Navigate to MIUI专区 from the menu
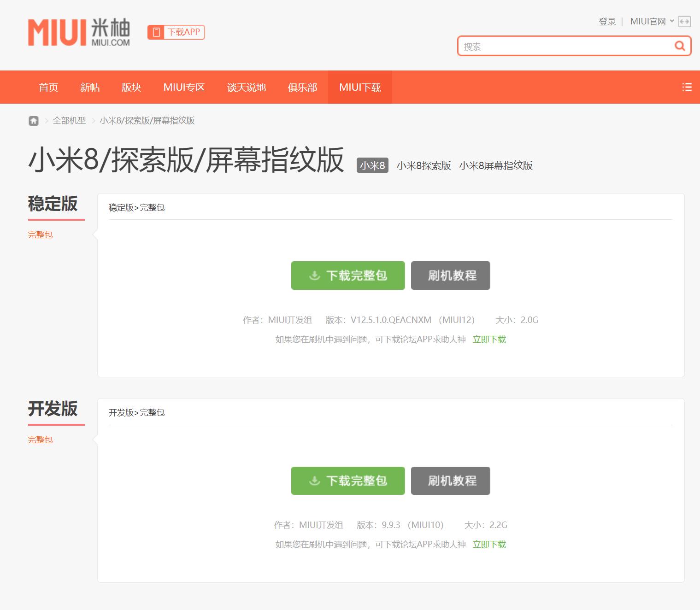Image resolution: width=700 pixels, height=610 pixels. pos(183,87)
